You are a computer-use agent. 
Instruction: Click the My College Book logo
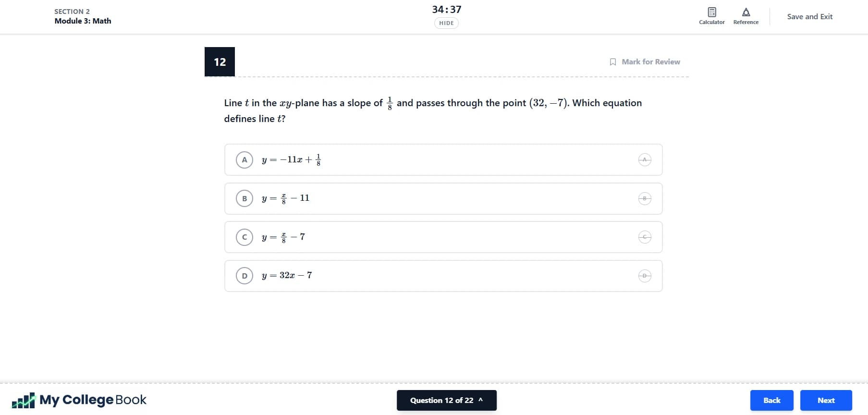point(79,400)
